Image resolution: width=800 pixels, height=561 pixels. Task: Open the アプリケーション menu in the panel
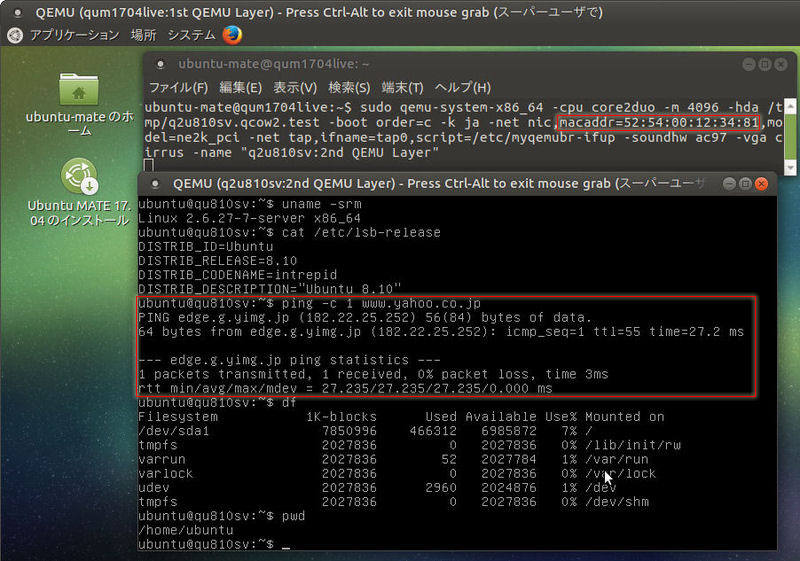point(74,35)
